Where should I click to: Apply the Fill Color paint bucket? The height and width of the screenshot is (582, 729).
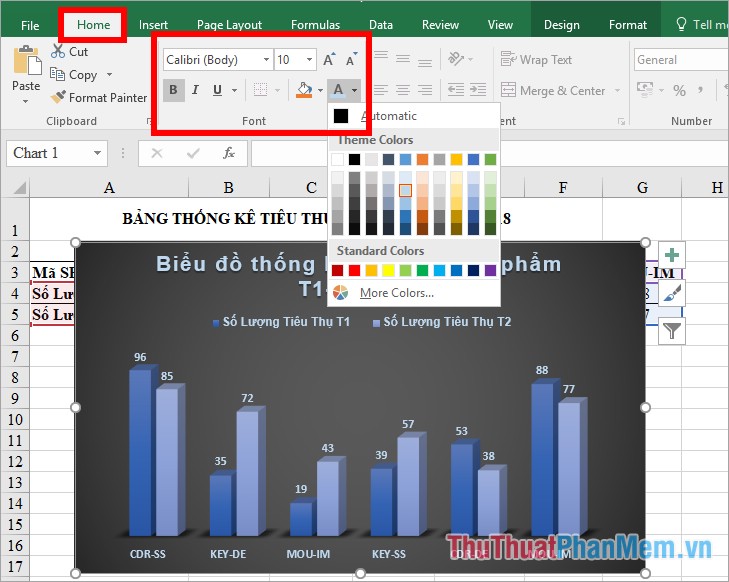click(304, 90)
